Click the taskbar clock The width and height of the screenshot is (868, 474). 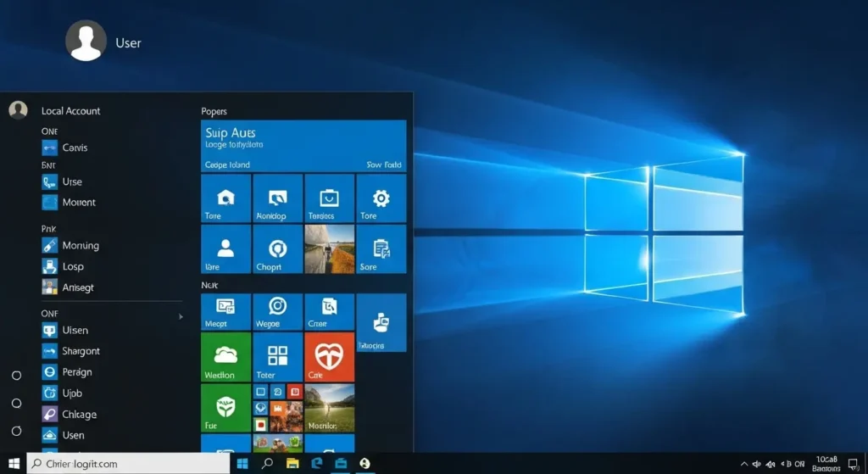[826, 464]
